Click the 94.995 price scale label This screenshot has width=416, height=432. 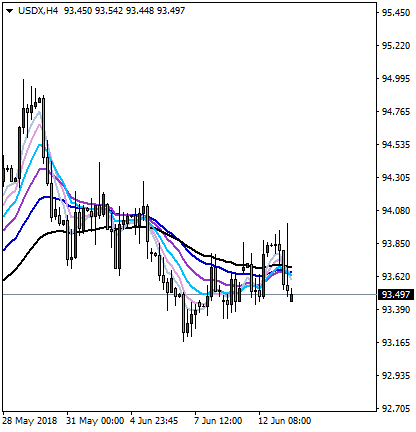[396, 79]
